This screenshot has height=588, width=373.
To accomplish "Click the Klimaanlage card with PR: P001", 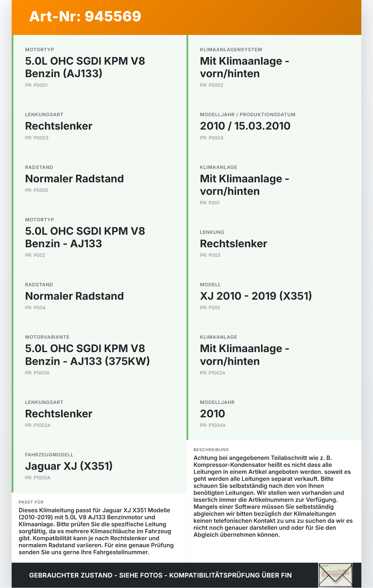I will pos(274,185).
